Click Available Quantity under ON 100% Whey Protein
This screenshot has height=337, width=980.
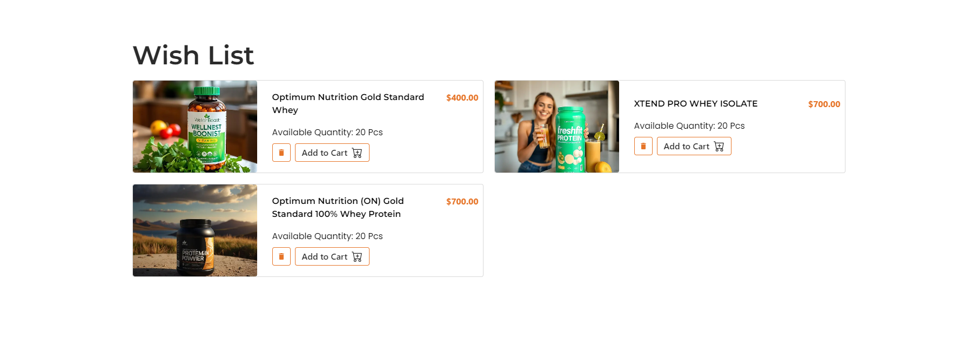327,236
